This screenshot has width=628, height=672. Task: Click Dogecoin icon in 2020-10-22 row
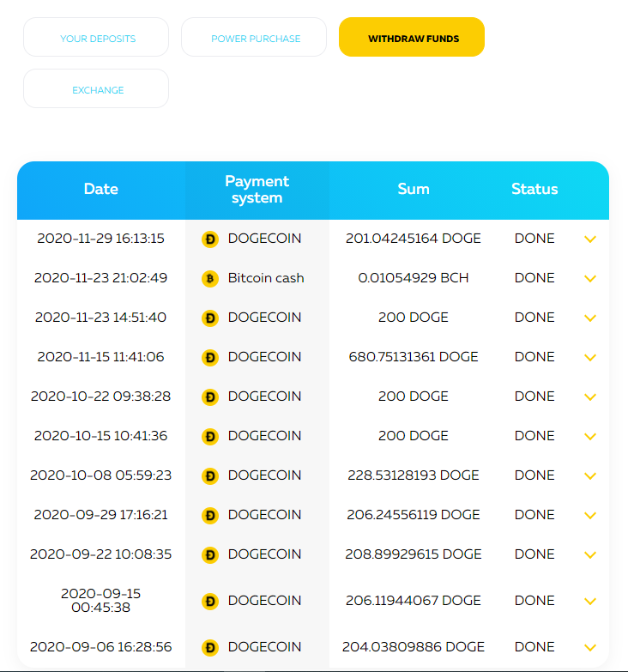210,397
